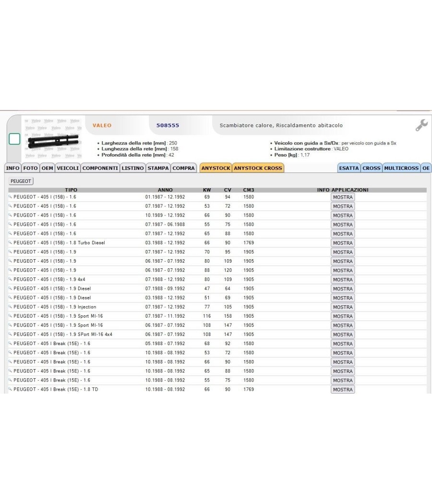Click MOSTRA for the Break 1.8 TD row
Image resolution: width=432 pixels, height=504 pixels.
pyautogui.click(x=343, y=390)
